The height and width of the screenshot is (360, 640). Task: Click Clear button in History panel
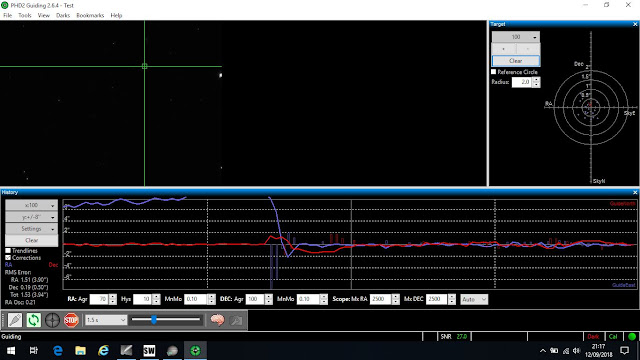point(31,240)
